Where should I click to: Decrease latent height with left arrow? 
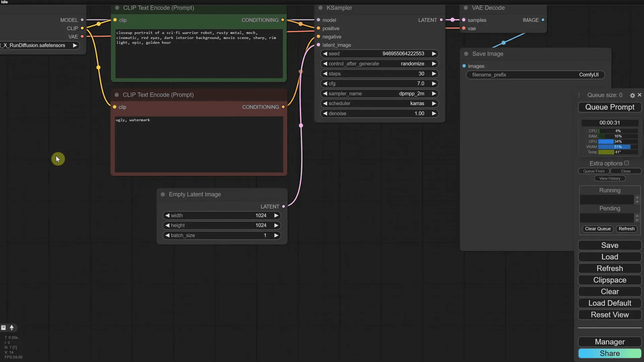click(x=167, y=226)
